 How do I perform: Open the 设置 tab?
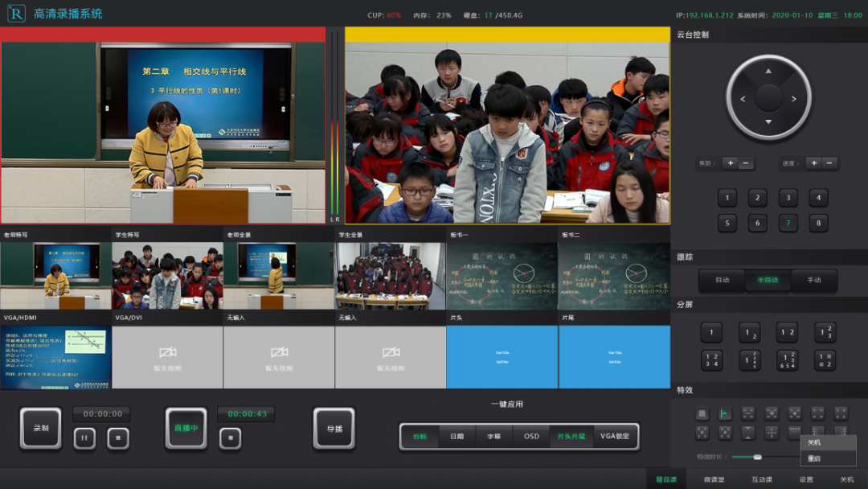coord(806,479)
